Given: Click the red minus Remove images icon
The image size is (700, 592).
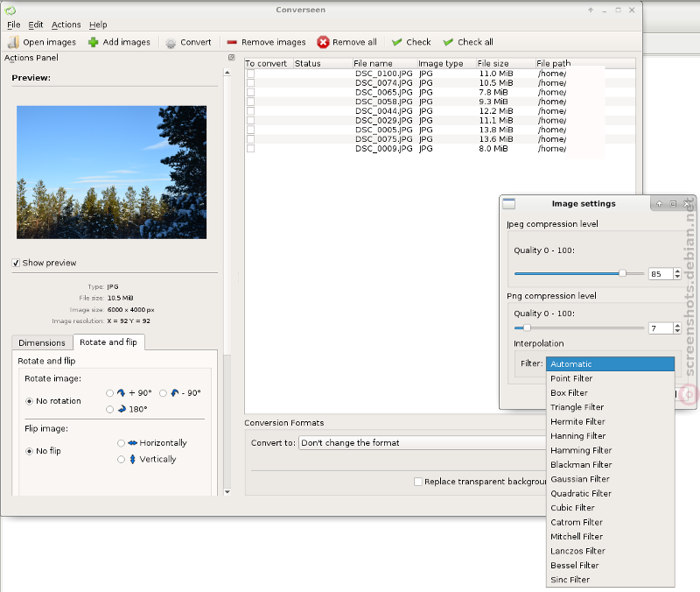Looking at the screenshot, I should coord(232,42).
